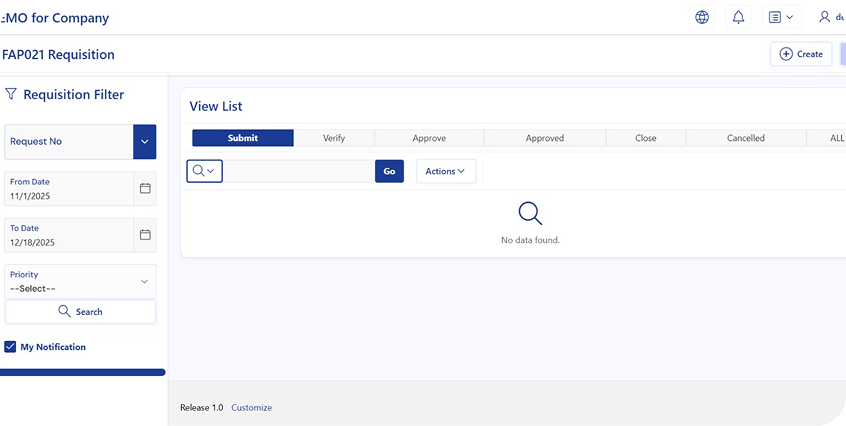Viewport: 846px width, 426px height.
Task: Switch to the Approved tab
Action: tap(545, 138)
